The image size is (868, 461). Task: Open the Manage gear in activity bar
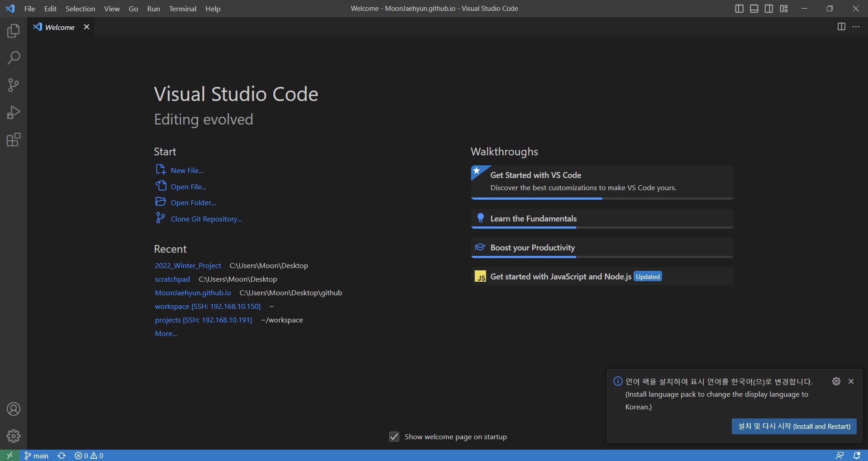[x=14, y=436]
